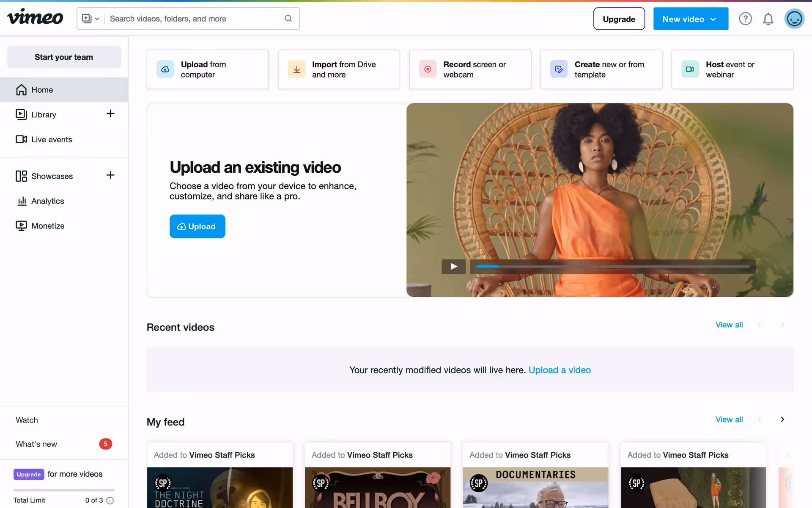Open Monetize sidebar item
Viewport: 812px width, 508px height.
tap(48, 226)
